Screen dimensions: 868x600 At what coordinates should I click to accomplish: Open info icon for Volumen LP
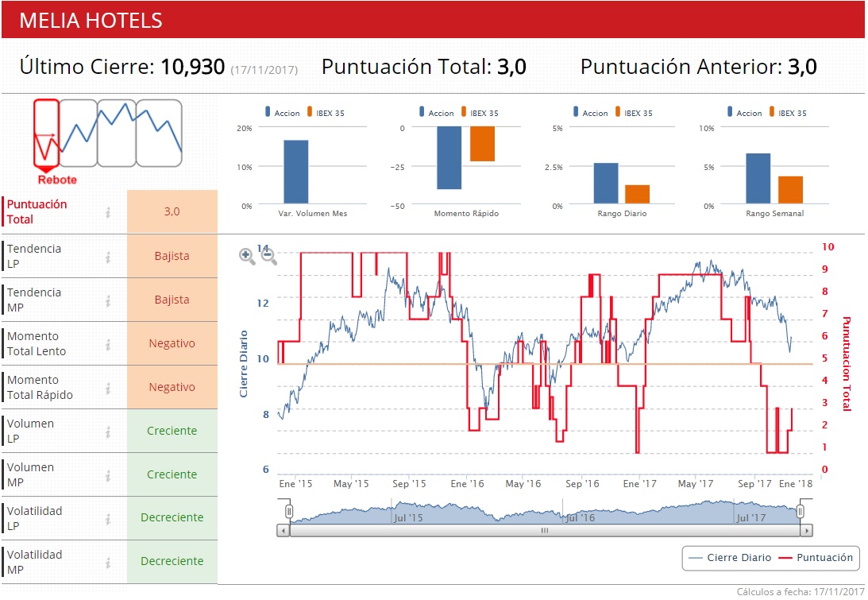(109, 432)
